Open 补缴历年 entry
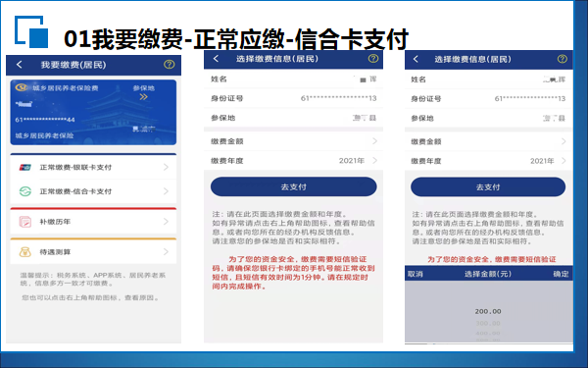Screen dimensions: 588x368 (93, 222)
